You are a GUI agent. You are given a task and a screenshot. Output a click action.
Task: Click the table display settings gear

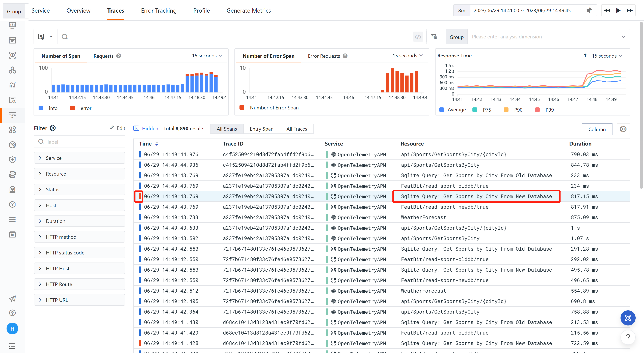coord(623,129)
